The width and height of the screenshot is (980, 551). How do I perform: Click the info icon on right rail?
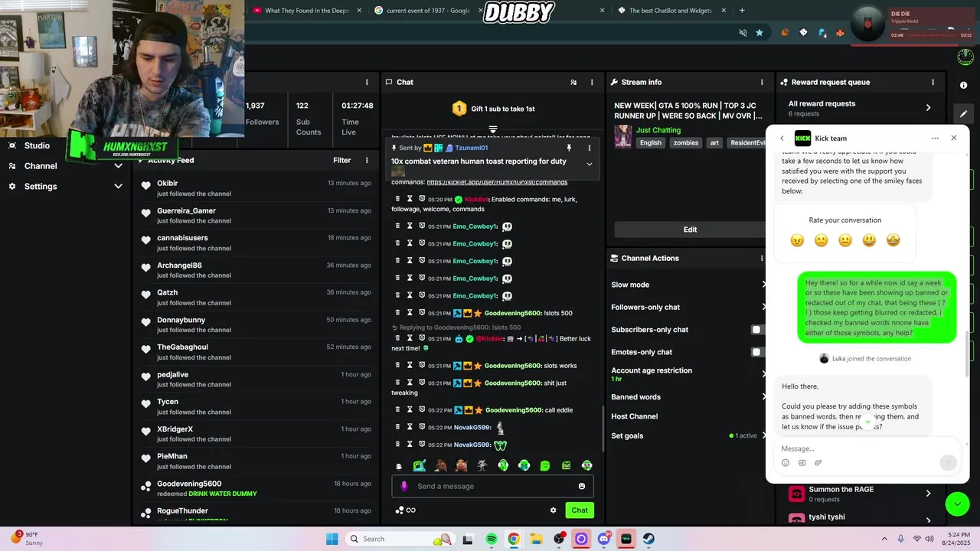(x=964, y=85)
